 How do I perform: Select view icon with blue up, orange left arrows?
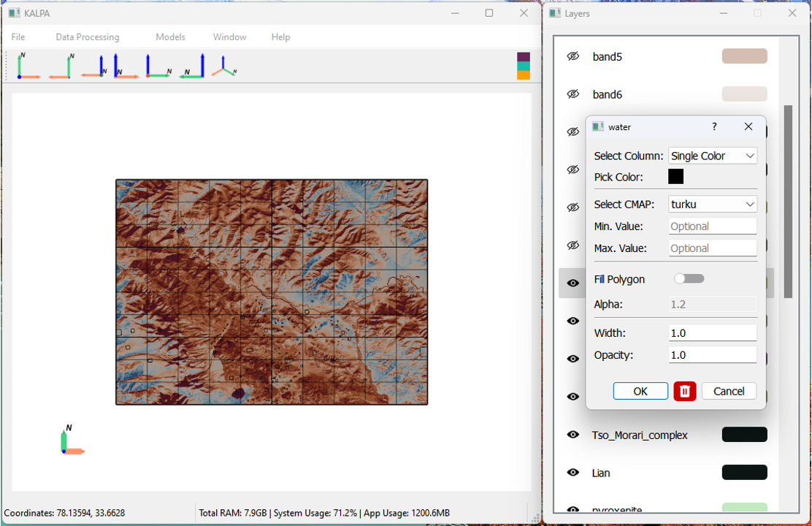pos(94,66)
